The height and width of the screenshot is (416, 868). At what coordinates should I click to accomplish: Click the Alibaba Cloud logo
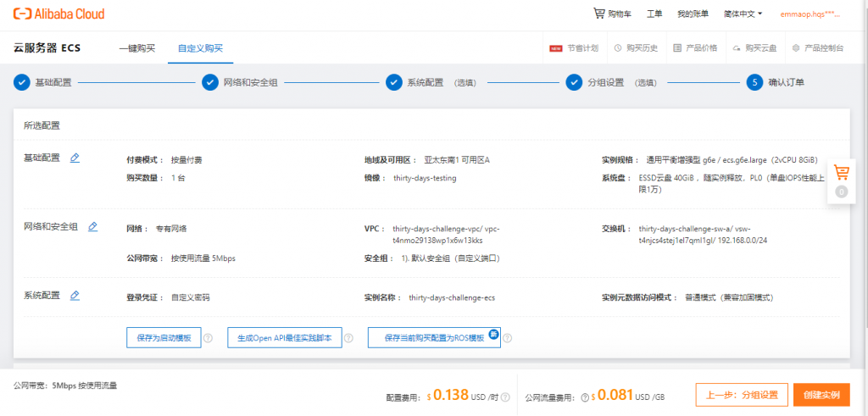pyautogui.click(x=59, y=14)
